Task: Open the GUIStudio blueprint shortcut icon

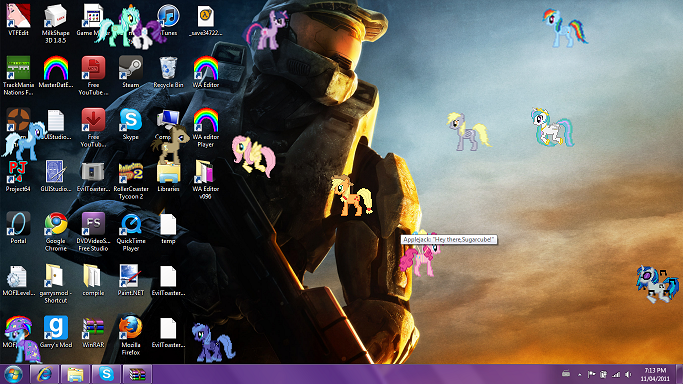Action: pos(56,172)
